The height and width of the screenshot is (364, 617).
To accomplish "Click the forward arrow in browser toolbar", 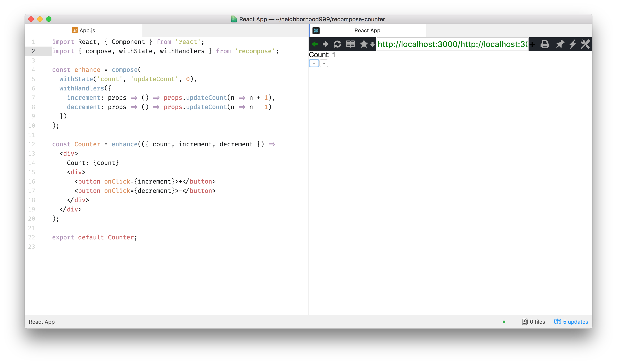I will point(326,44).
